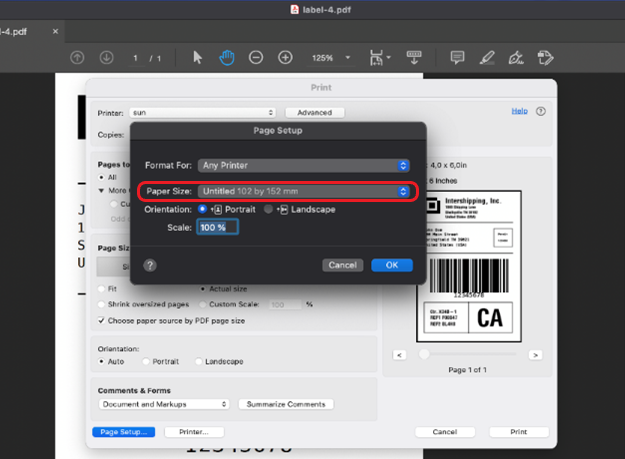Open the fit page options icon
Screen dimensions: 625x459
379,58
